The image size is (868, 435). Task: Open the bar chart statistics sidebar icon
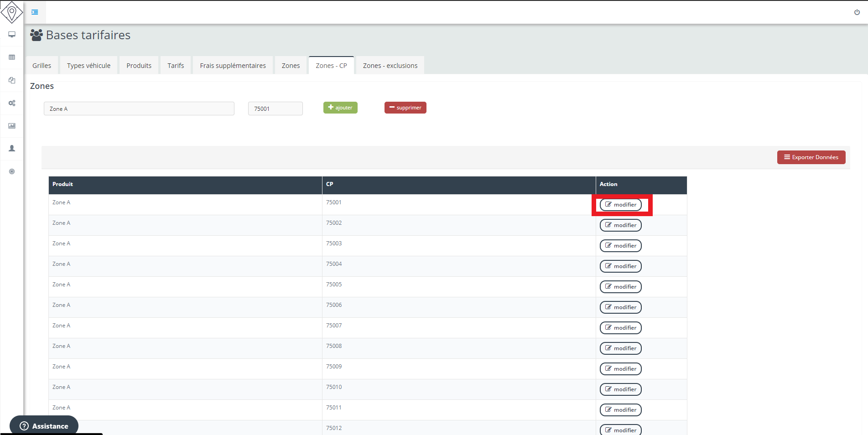[x=12, y=126]
